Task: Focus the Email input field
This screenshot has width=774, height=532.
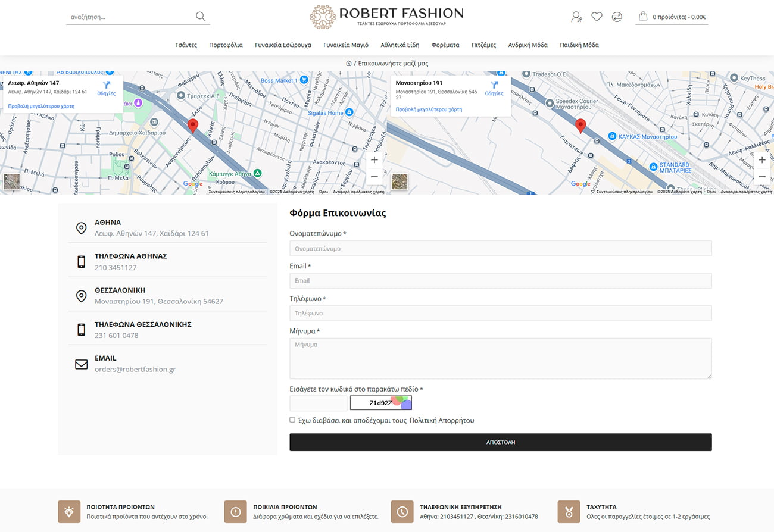Action: coord(501,281)
